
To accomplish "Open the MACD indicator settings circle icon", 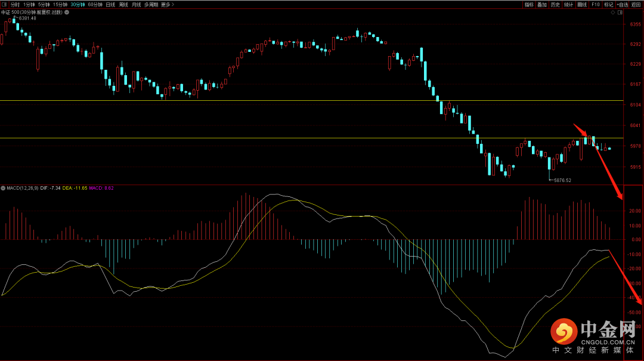I will tap(3, 188).
